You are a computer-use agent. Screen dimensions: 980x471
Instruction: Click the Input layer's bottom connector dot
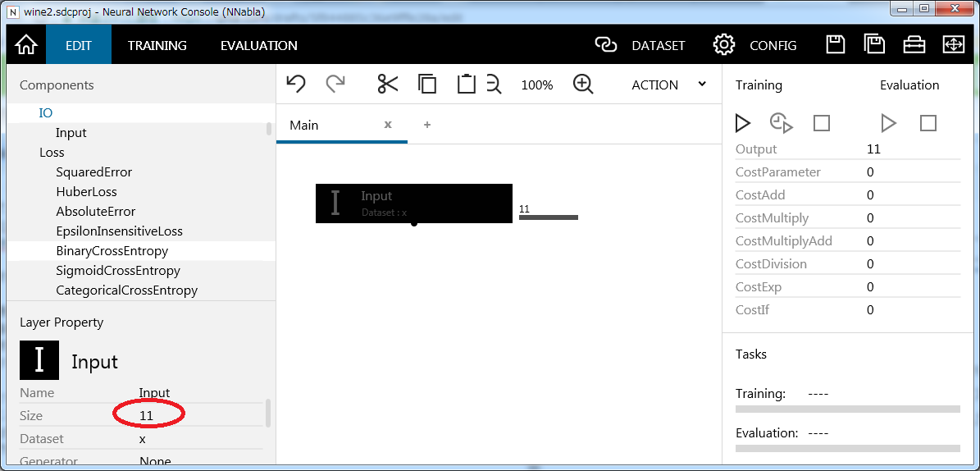coord(414,222)
